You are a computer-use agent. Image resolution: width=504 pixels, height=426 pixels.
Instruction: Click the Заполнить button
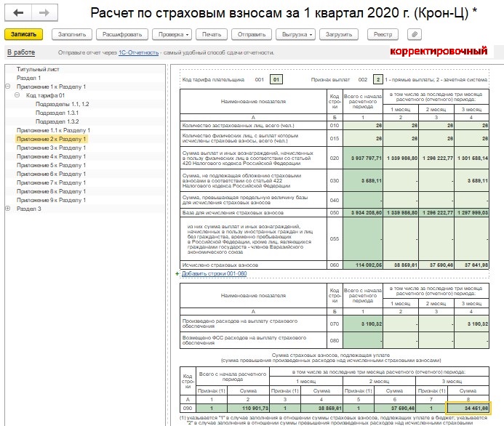72,34
